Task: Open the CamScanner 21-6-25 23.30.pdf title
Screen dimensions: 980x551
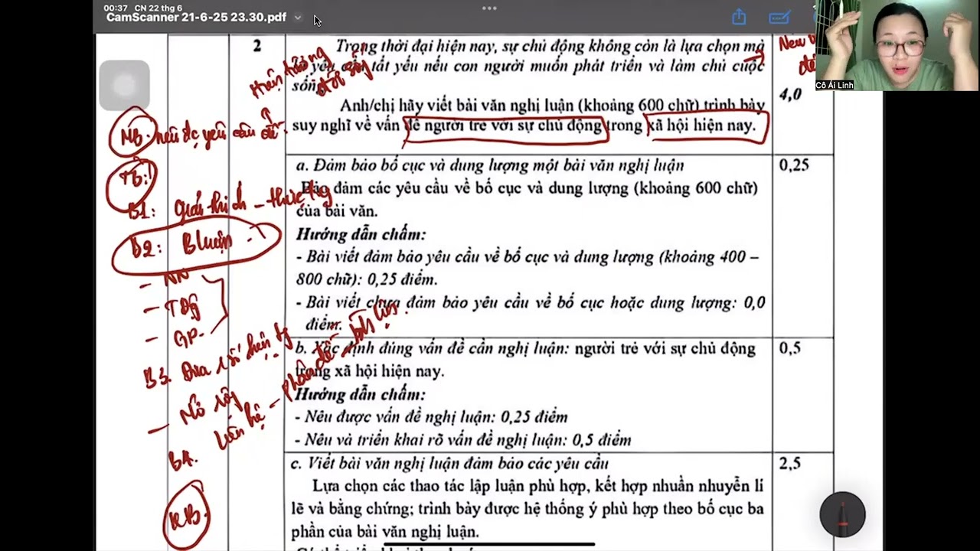Action: coord(196,18)
